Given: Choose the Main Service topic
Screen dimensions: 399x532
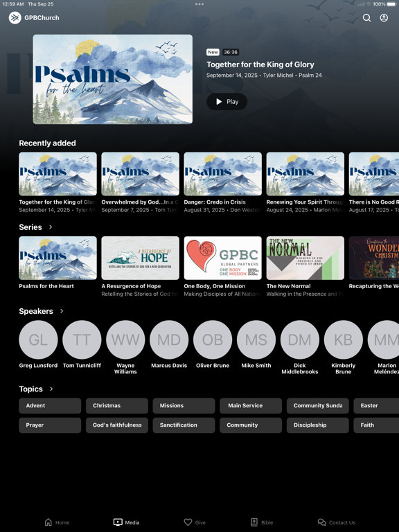Looking at the screenshot, I should coord(251,405).
